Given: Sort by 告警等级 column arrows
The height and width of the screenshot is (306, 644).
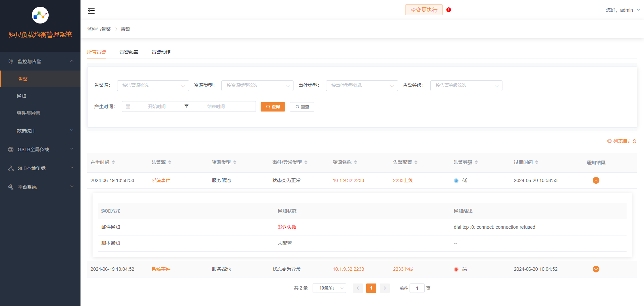Looking at the screenshot, I should coord(476,162).
